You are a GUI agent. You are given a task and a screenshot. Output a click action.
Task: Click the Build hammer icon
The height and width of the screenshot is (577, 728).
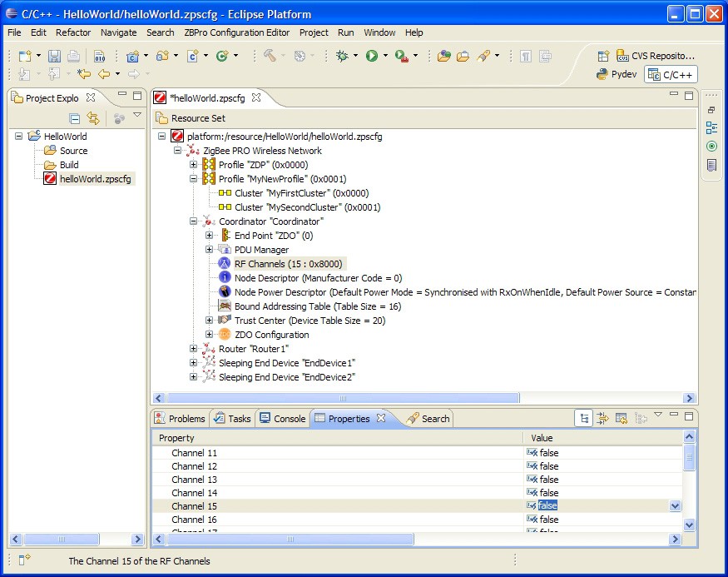(270, 56)
